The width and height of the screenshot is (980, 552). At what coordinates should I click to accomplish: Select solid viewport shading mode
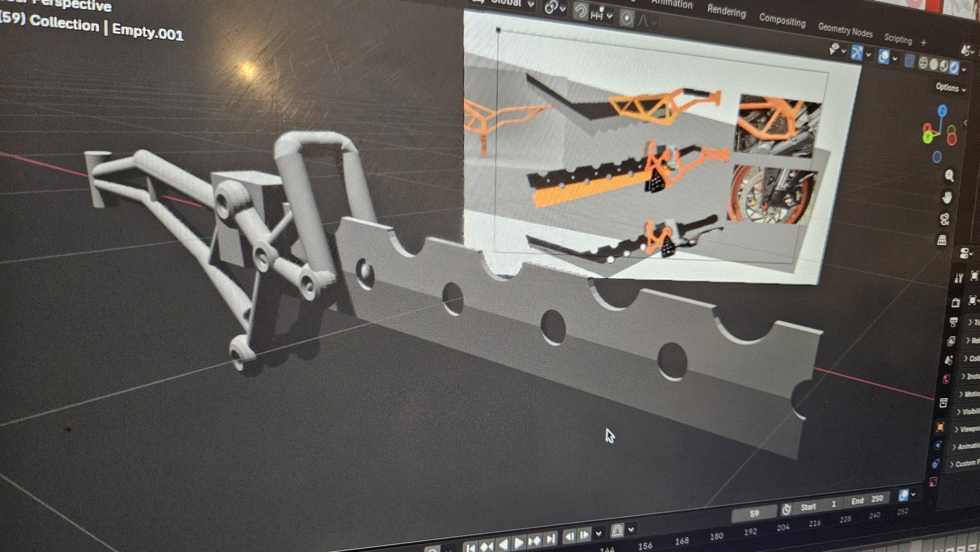tap(934, 65)
